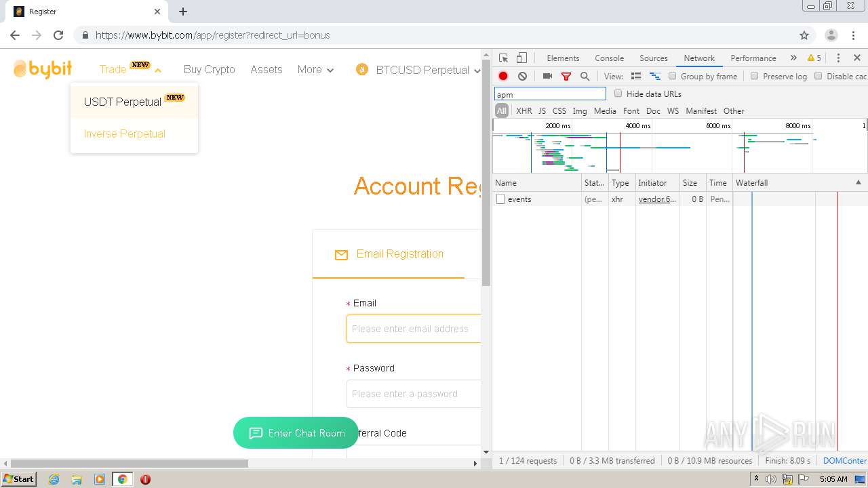Screen dimensions: 868x488
Task: Open the Assets page
Action: (x=266, y=69)
